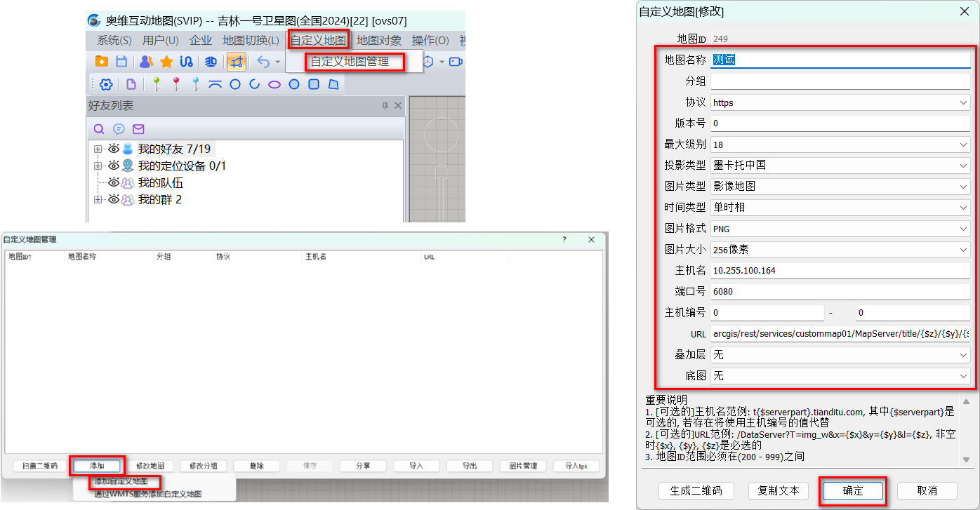The width and height of the screenshot is (980, 510).
Task: Toggle eye visibility for 我的队伍
Action: click(114, 182)
